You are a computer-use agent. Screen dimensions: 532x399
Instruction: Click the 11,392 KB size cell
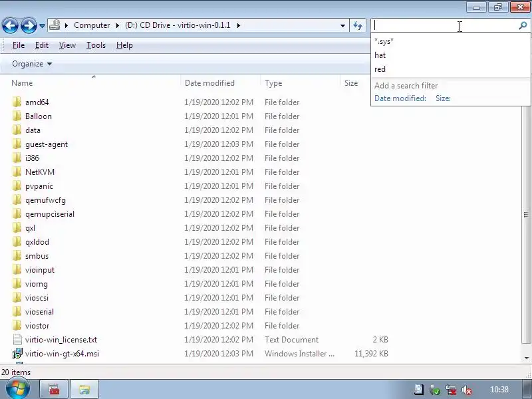pos(371,354)
